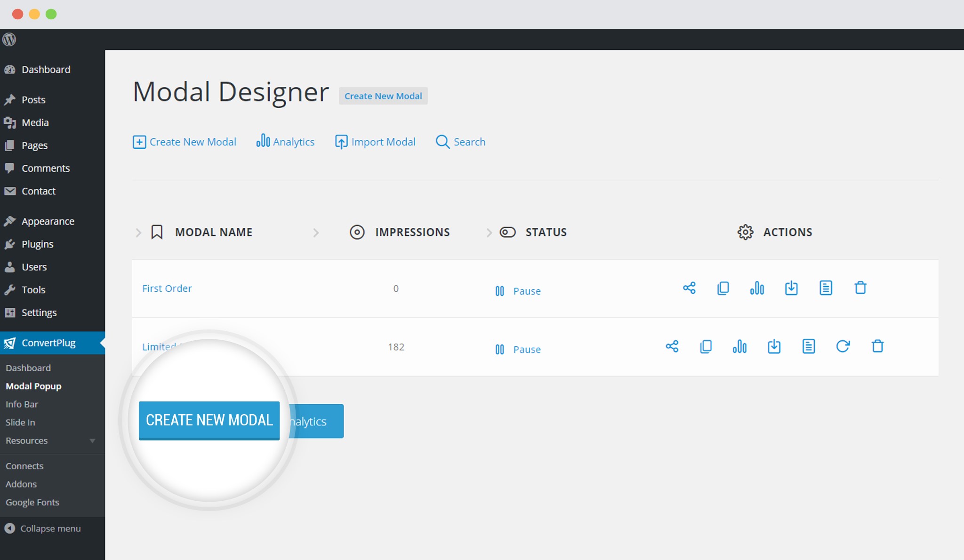The width and height of the screenshot is (964, 560).
Task: Expand the Status column sorter
Action: tap(488, 232)
